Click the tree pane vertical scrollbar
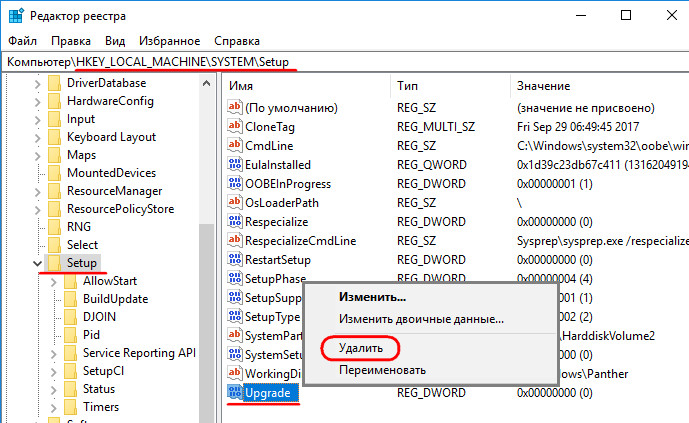Screen dimensions: 689x423 208,300
